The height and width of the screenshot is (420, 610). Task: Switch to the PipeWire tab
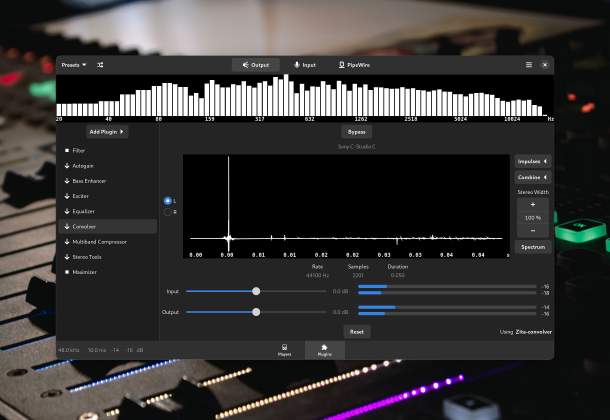(x=355, y=65)
